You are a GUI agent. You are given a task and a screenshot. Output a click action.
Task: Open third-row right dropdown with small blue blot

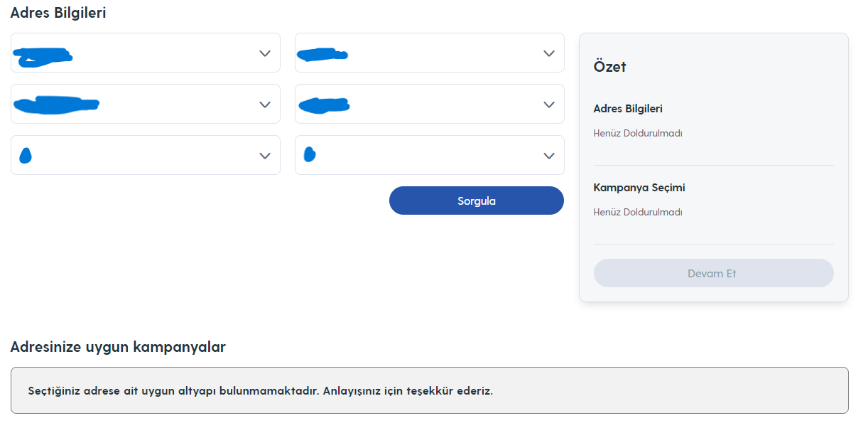[310, 154]
